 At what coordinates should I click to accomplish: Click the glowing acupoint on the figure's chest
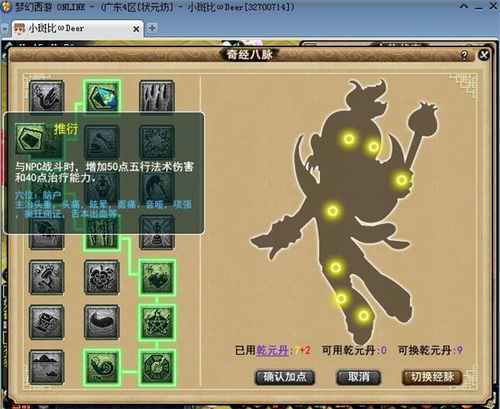(332, 211)
